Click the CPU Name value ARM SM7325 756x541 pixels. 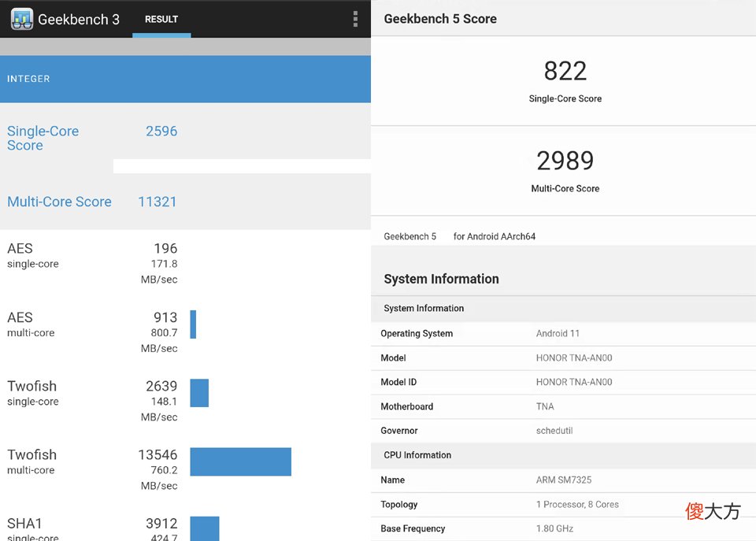coord(564,480)
